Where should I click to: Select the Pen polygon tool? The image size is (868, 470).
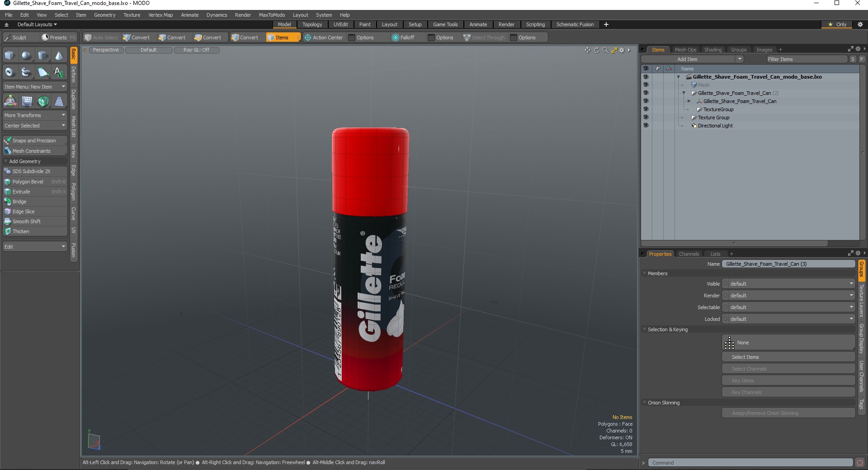(42, 72)
